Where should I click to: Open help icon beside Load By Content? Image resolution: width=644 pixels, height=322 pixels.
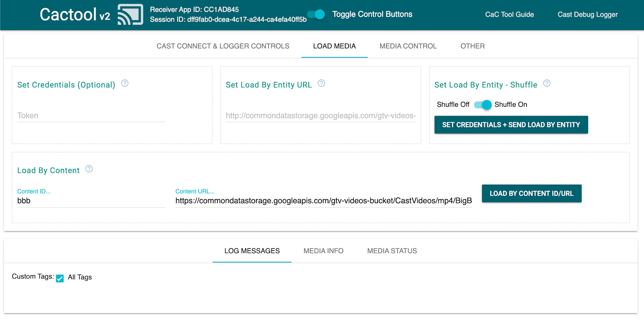pyautogui.click(x=89, y=169)
